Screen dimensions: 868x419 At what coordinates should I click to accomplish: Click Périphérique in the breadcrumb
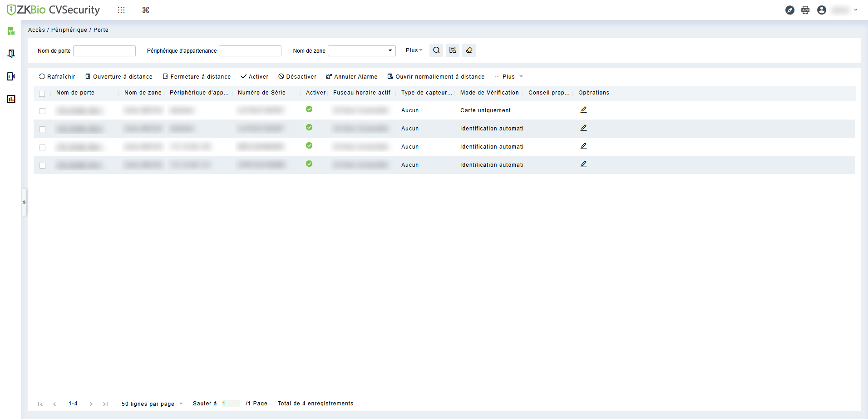click(69, 30)
